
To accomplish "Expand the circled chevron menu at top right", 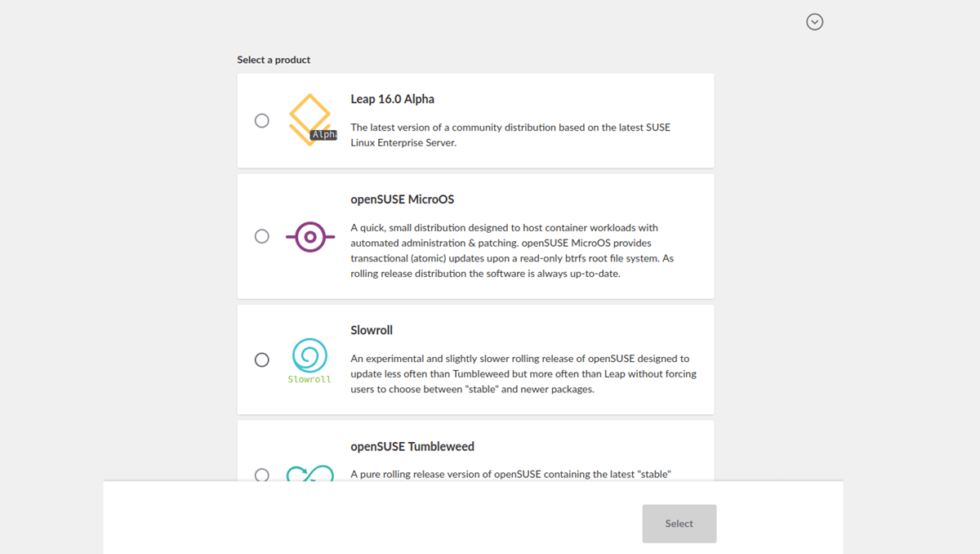I will (x=814, y=22).
